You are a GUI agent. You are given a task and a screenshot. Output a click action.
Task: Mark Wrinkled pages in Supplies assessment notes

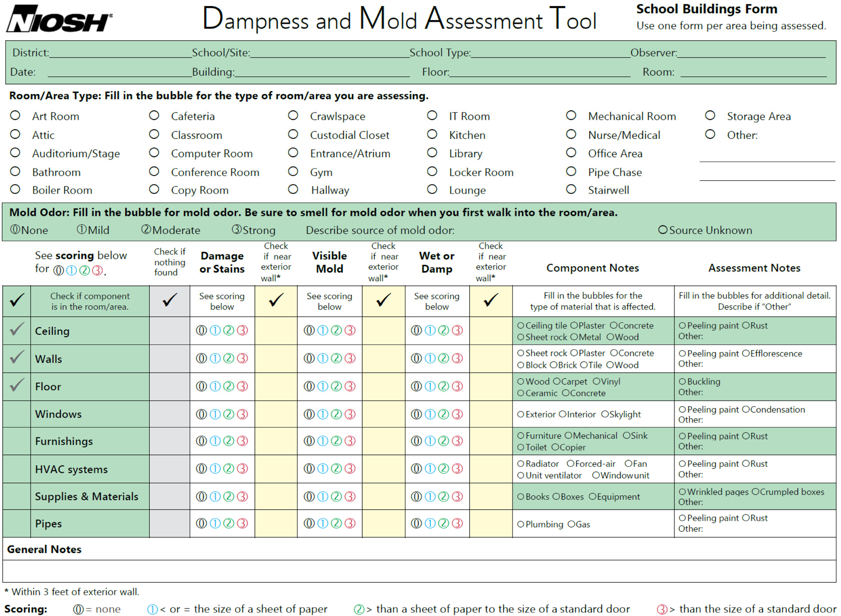682,492
